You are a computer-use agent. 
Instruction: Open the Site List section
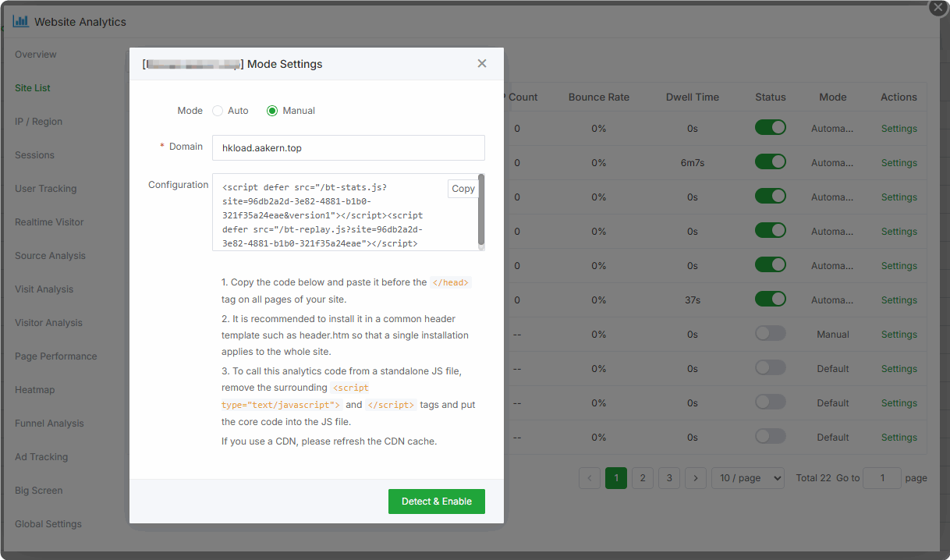click(x=33, y=88)
